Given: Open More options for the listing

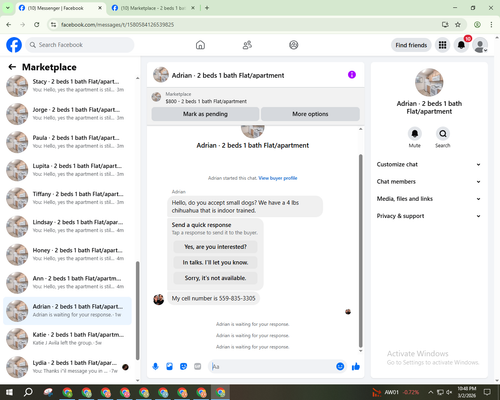Looking at the screenshot, I should point(310,114).
